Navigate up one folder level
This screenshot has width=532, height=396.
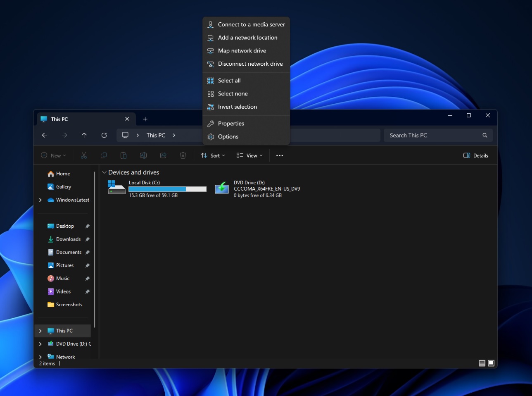(84, 135)
